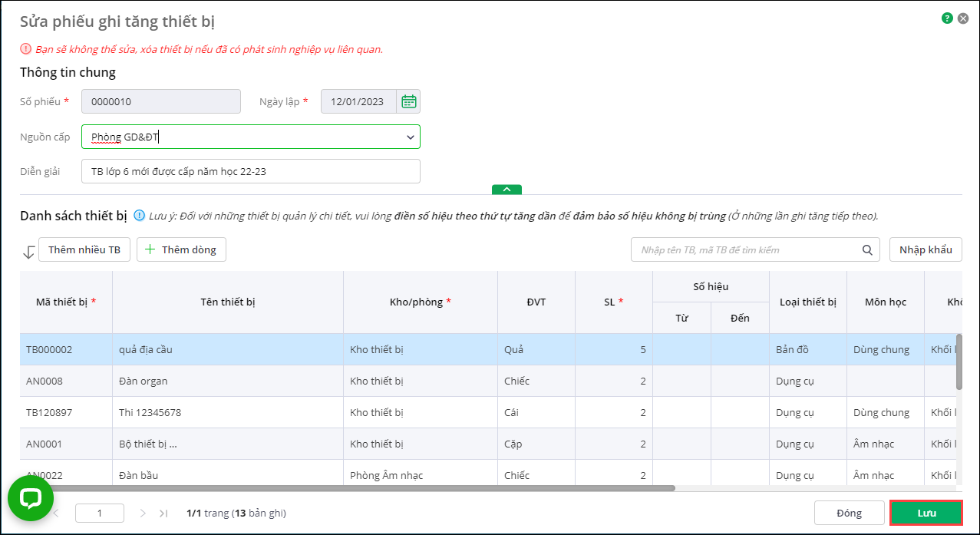This screenshot has height=535, width=980.
Task: Close the dialog with the X icon
Action: pos(963,18)
